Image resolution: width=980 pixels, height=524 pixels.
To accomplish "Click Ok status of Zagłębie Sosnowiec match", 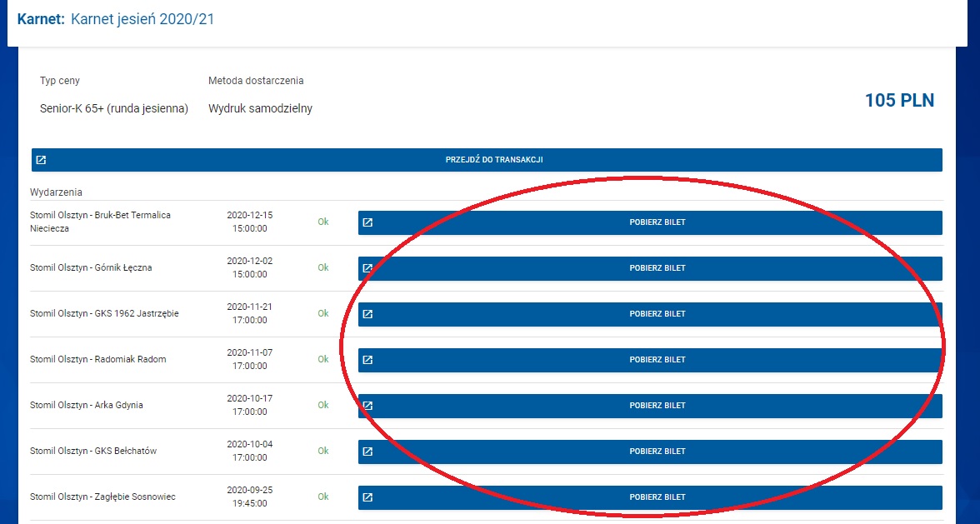I will point(323,497).
